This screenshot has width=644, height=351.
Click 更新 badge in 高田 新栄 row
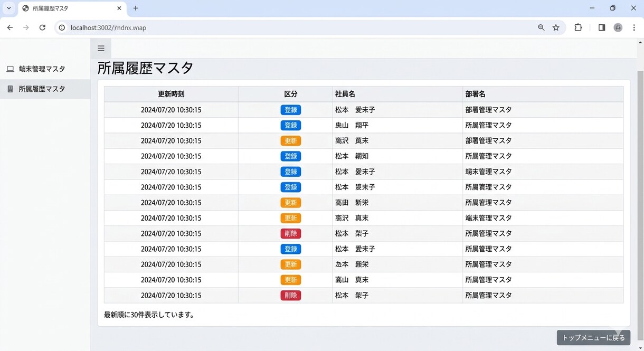point(291,203)
